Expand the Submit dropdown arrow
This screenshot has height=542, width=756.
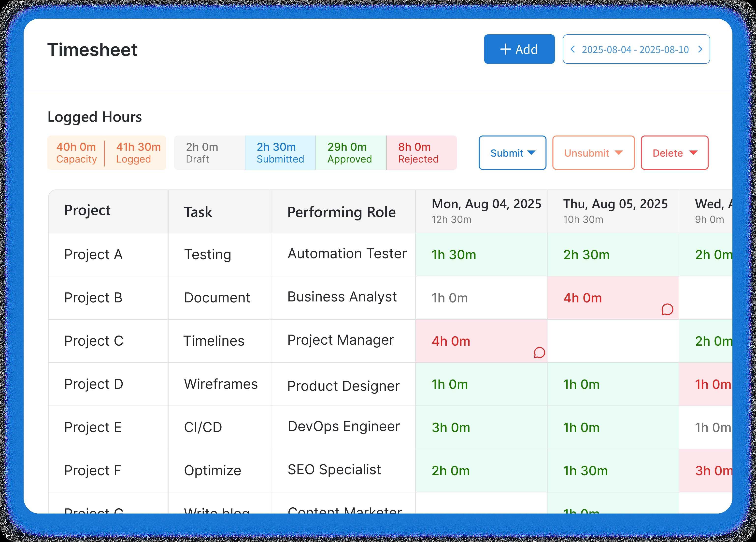[531, 153]
